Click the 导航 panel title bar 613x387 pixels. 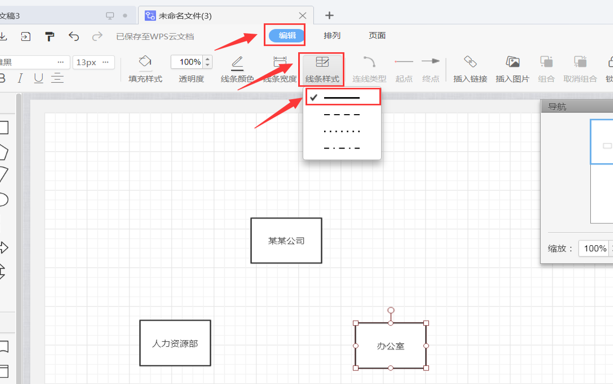577,106
